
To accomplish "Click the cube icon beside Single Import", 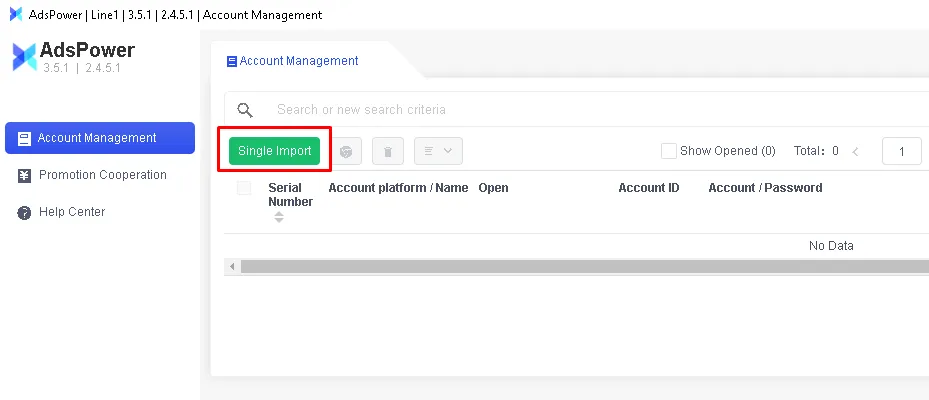I will [x=346, y=152].
